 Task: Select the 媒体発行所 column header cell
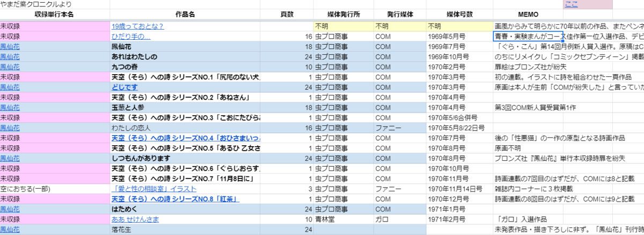(343, 14)
